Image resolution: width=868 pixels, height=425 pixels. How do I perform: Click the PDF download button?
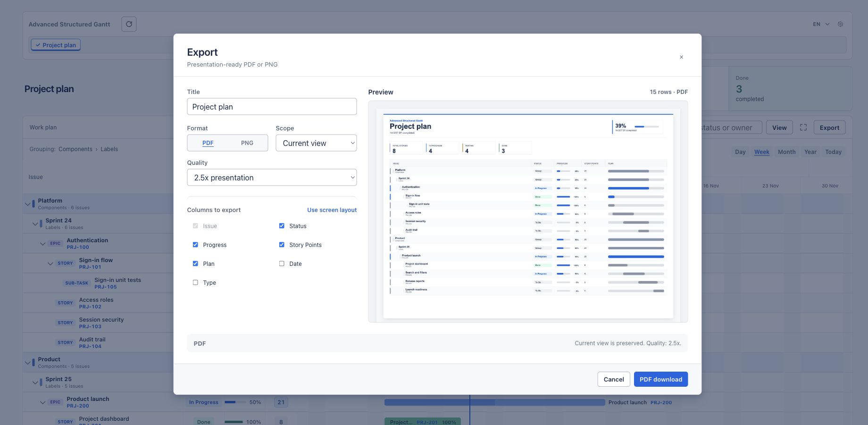tap(660, 379)
